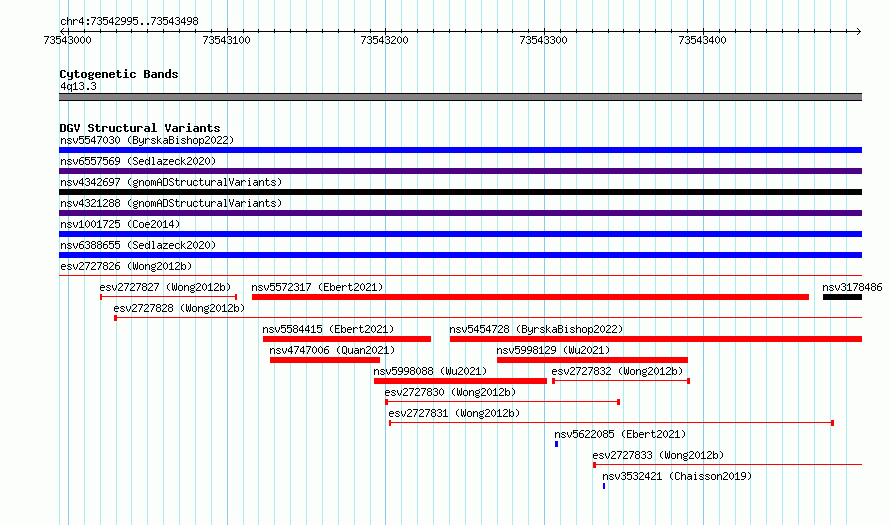Click the esv2727828 (Wong2012b) label
The image size is (890, 525).
(x=179, y=308)
